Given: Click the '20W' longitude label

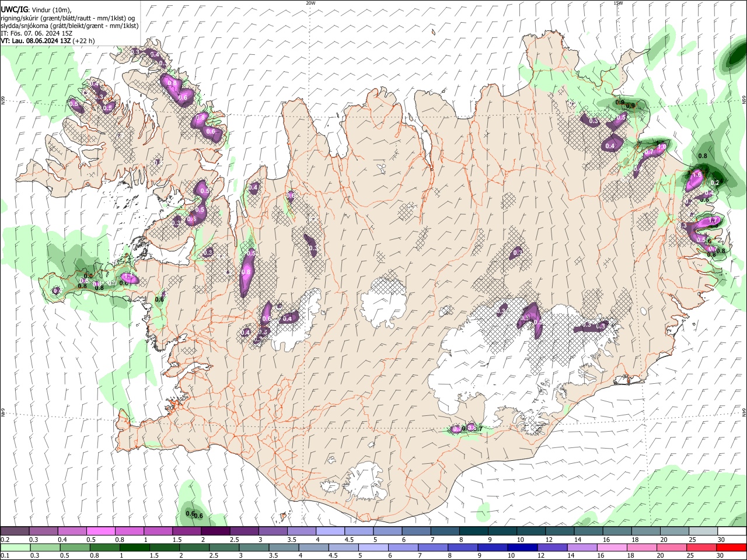Looking at the screenshot, I should point(310,2).
